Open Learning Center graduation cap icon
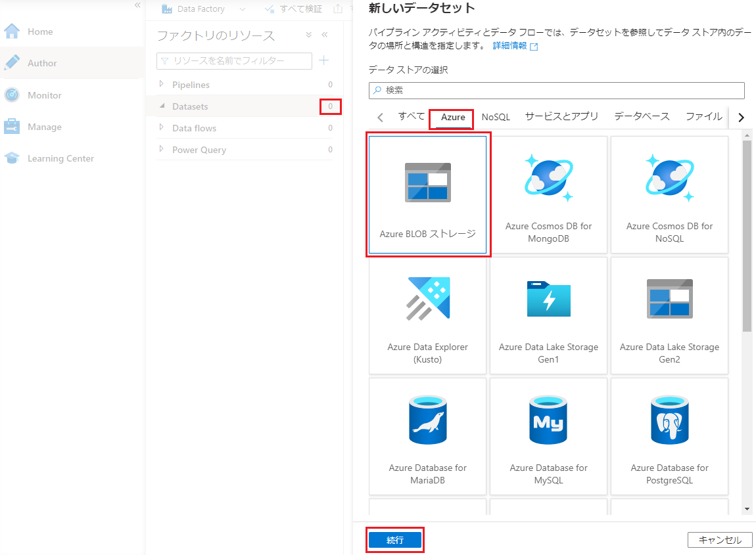756x555 pixels. click(12, 158)
